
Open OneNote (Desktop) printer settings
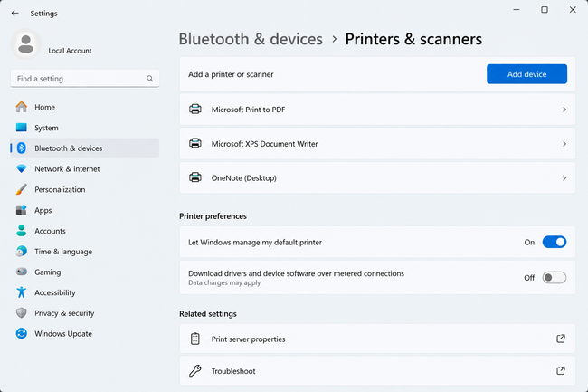pyautogui.click(x=377, y=177)
